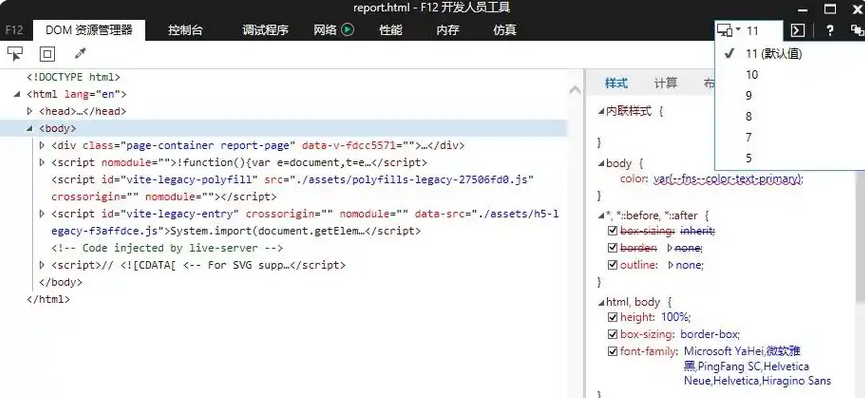Click the styles pane vertical scrollbar
The image size is (865, 398).
pos(860,237)
